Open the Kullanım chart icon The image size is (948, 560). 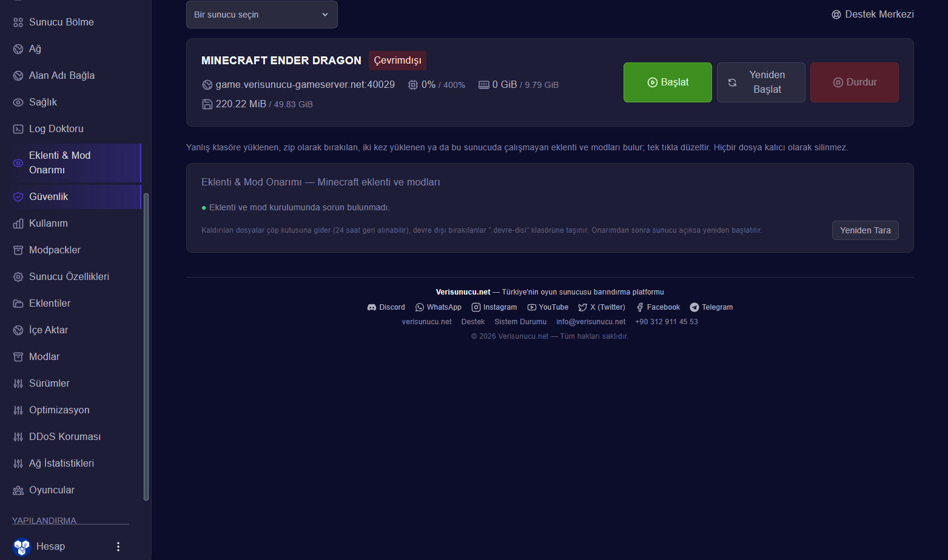[18, 224]
